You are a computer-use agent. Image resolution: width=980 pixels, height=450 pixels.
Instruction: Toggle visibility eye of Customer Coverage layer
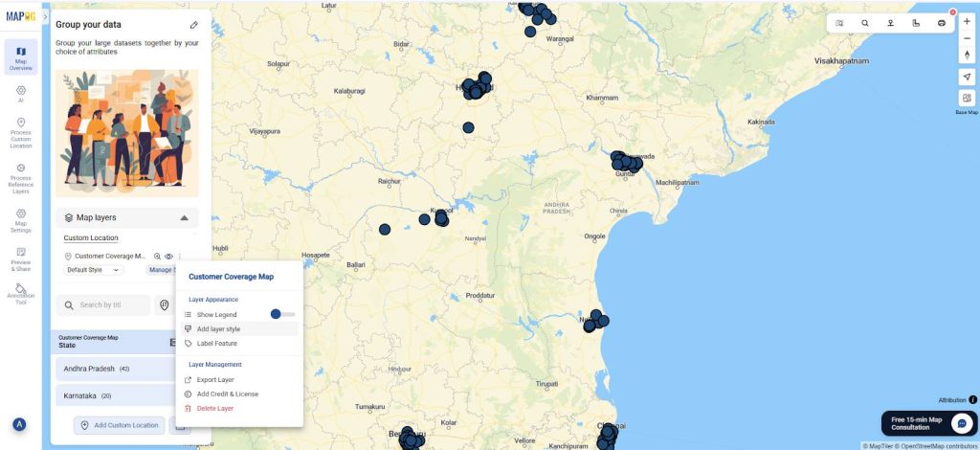[x=168, y=257]
